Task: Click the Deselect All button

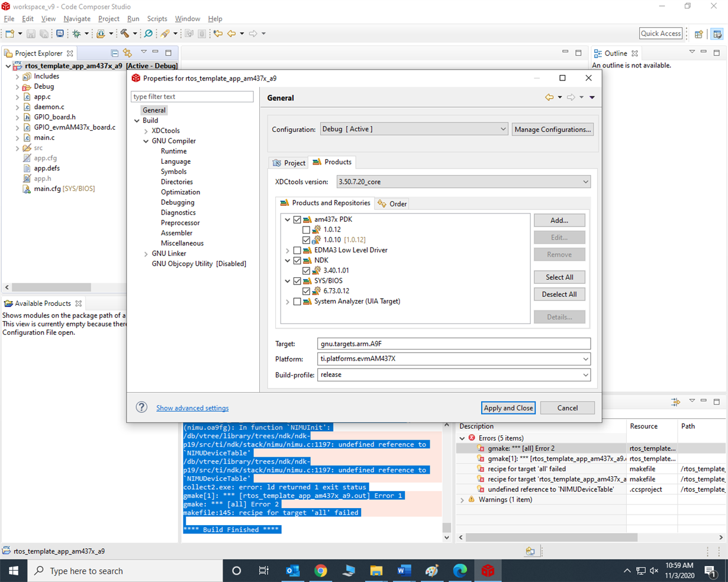Action: 559,294
